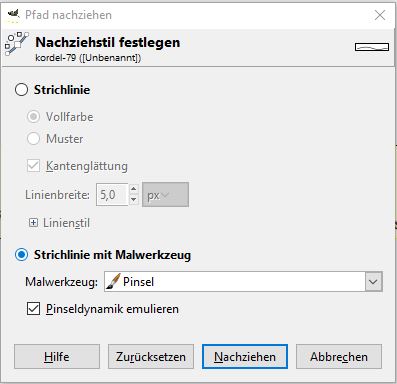The image size is (397, 384).
Task: Toggle the Kantenglättung checkbox
Action: (33, 166)
